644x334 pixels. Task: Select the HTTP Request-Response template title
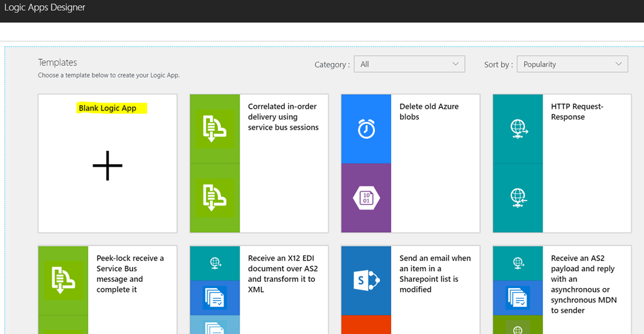pos(577,112)
